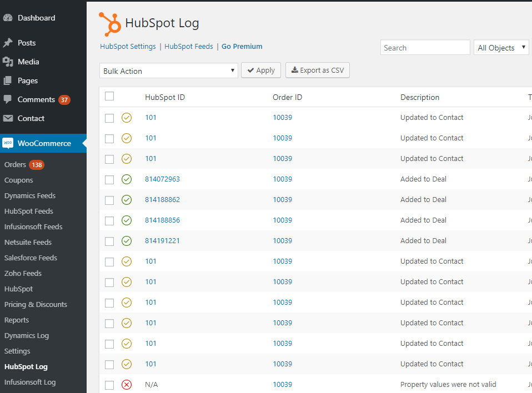Open Comments in the sidebar menu
Screen dimensions: 532x393
pos(36,99)
